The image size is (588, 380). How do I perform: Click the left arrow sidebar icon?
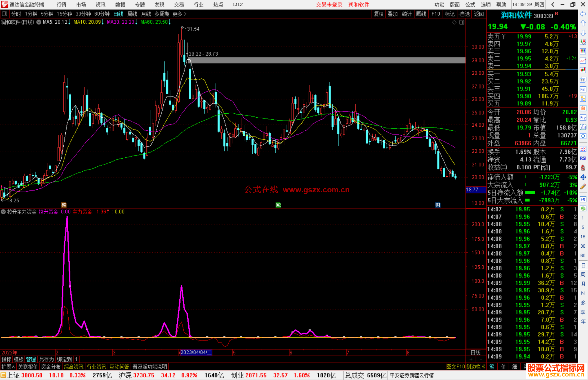pos(583,14)
